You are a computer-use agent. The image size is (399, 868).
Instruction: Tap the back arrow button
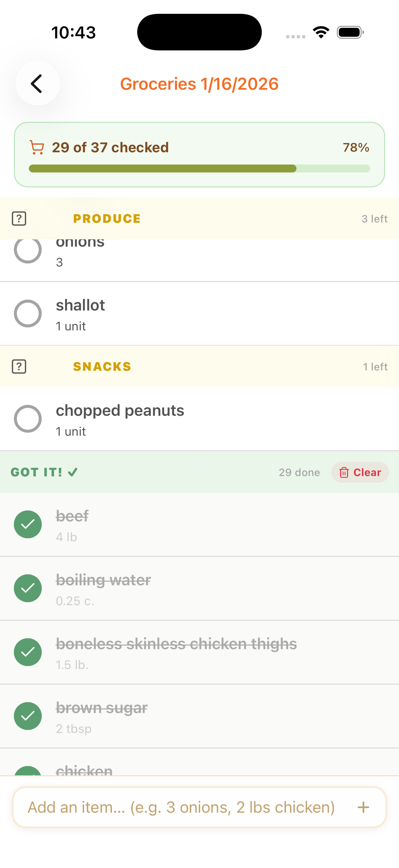37,83
